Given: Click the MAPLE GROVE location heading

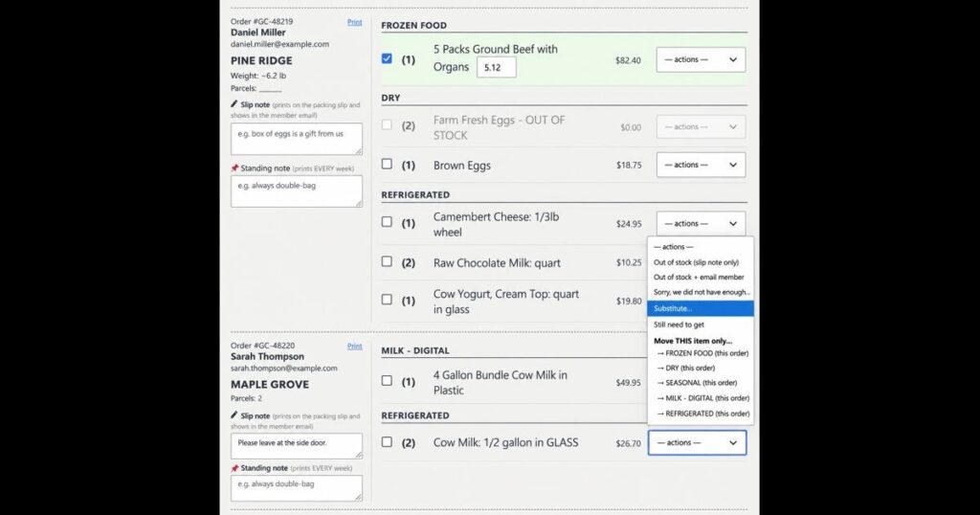Looking at the screenshot, I should [269, 385].
